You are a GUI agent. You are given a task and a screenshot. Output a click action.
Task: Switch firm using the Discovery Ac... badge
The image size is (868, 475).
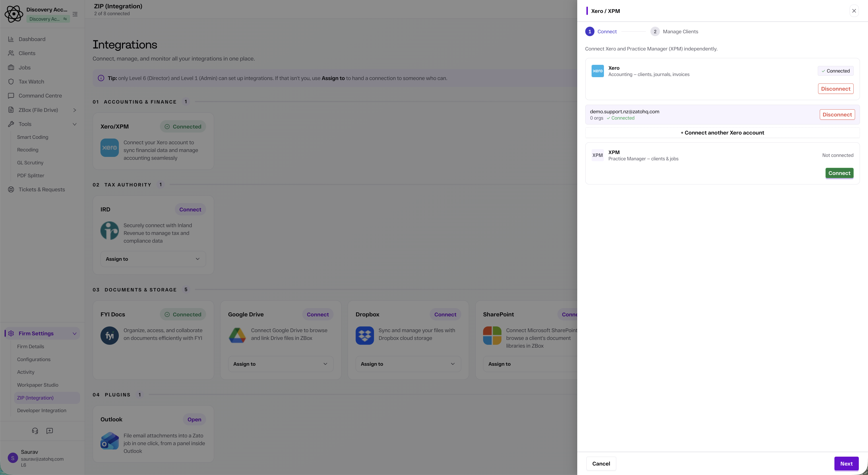pyautogui.click(x=48, y=19)
